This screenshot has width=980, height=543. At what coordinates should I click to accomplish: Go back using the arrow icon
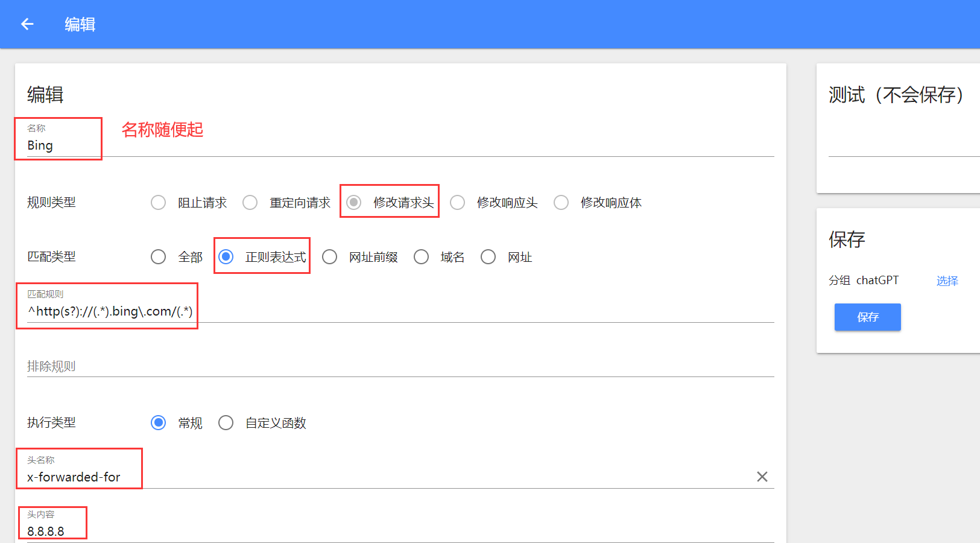point(27,24)
